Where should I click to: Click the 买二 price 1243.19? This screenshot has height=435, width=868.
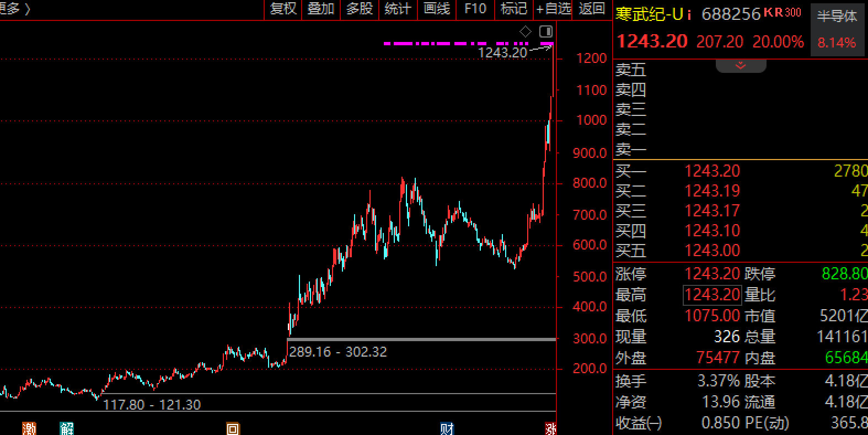(712, 191)
